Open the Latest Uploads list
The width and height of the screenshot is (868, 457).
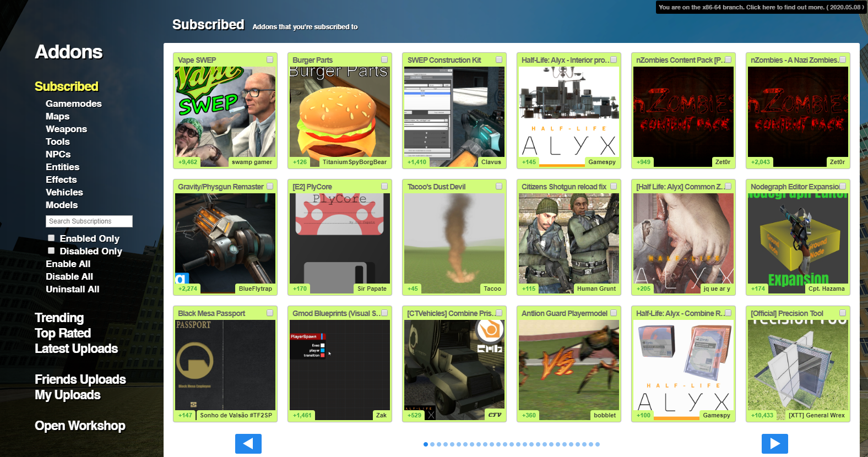77,349
